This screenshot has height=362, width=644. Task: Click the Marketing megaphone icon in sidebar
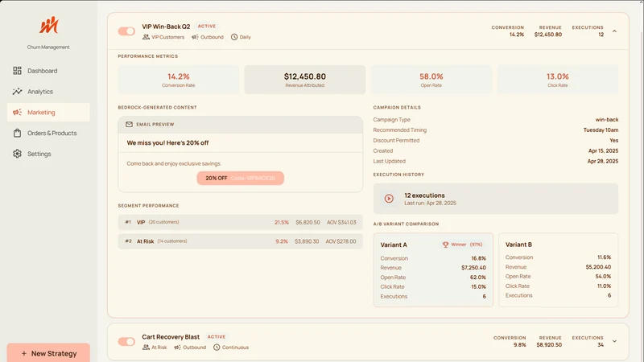[x=17, y=113]
